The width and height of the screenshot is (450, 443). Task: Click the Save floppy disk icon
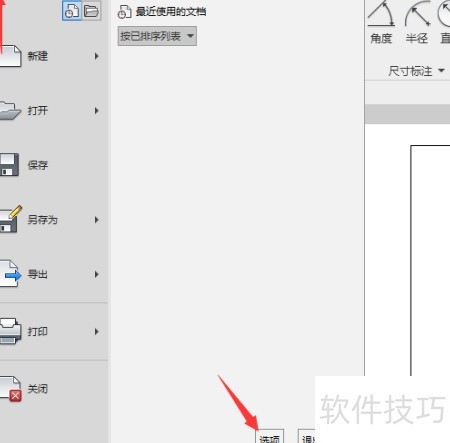pos(9,165)
